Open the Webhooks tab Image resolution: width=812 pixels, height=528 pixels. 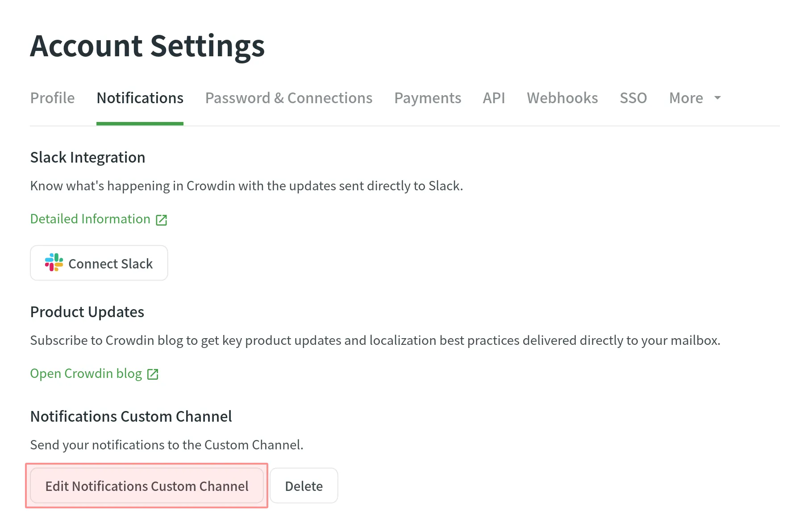coord(562,98)
